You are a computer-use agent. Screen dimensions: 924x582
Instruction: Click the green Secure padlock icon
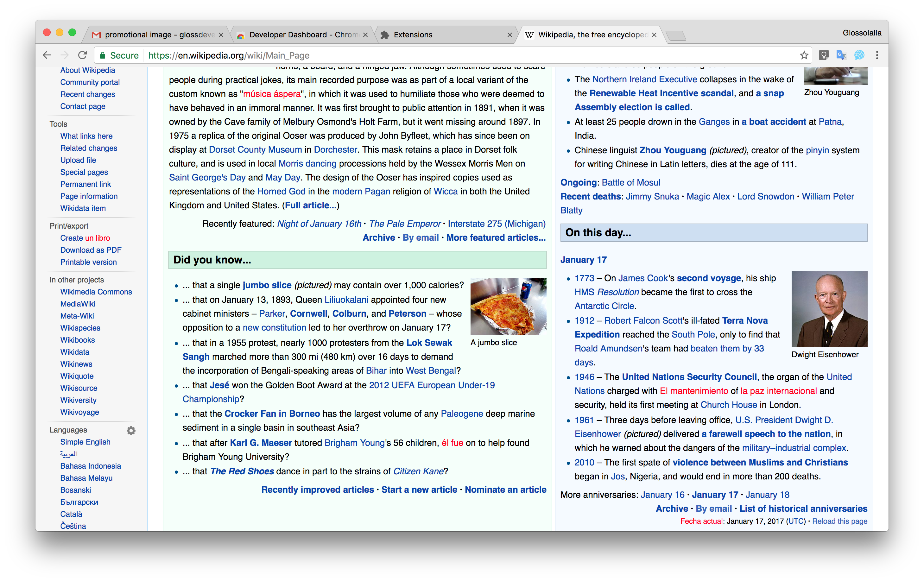click(103, 56)
